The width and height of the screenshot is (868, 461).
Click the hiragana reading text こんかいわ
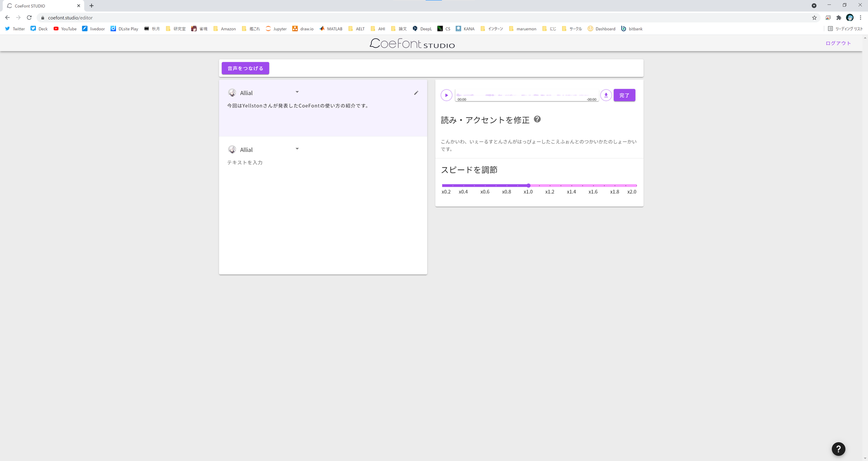coord(539,145)
